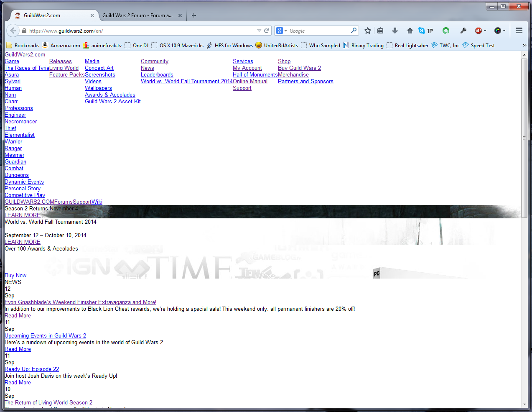The height and width of the screenshot is (412, 532).
Task: Open the United3dArtists bookmark
Action: coord(277,46)
